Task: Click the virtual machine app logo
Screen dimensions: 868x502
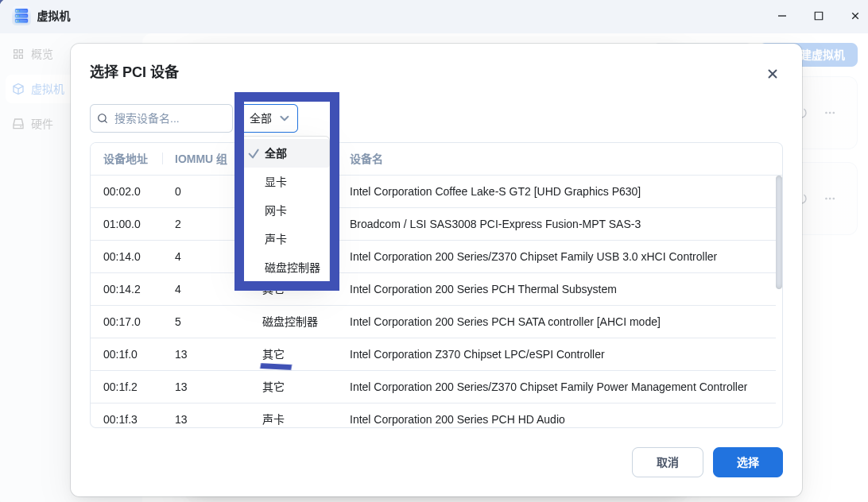Action: pyautogui.click(x=21, y=16)
